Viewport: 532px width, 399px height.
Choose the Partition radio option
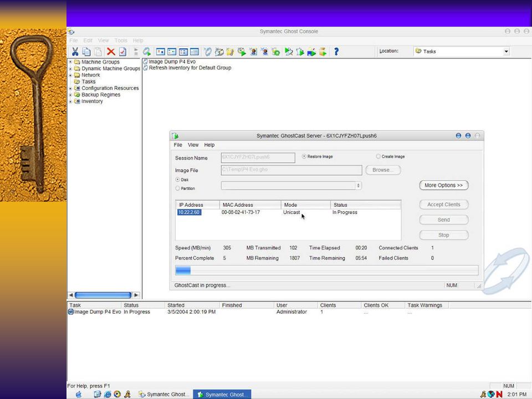[x=177, y=188]
